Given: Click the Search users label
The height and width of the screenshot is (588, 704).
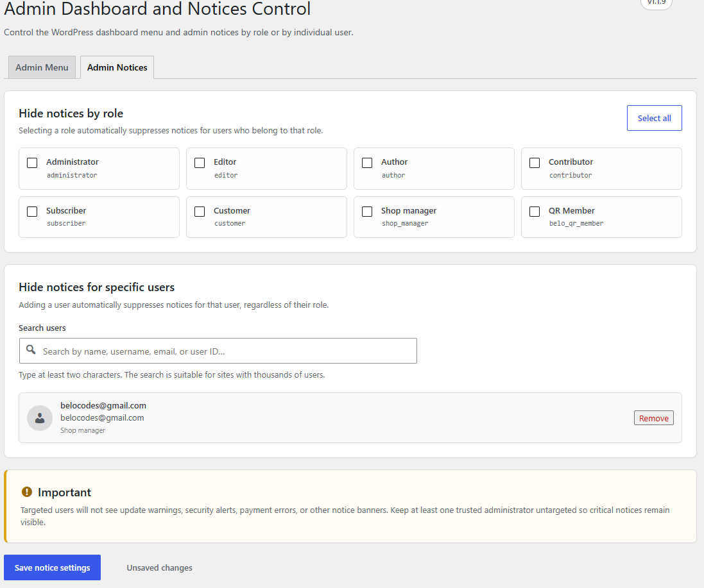Looking at the screenshot, I should point(42,328).
